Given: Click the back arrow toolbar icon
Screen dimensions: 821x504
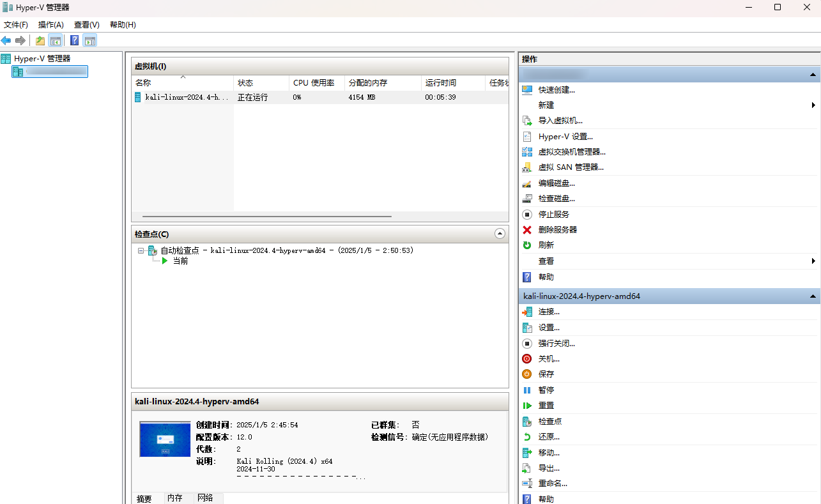Looking at the screenshot, I should [x=6, y=41].
